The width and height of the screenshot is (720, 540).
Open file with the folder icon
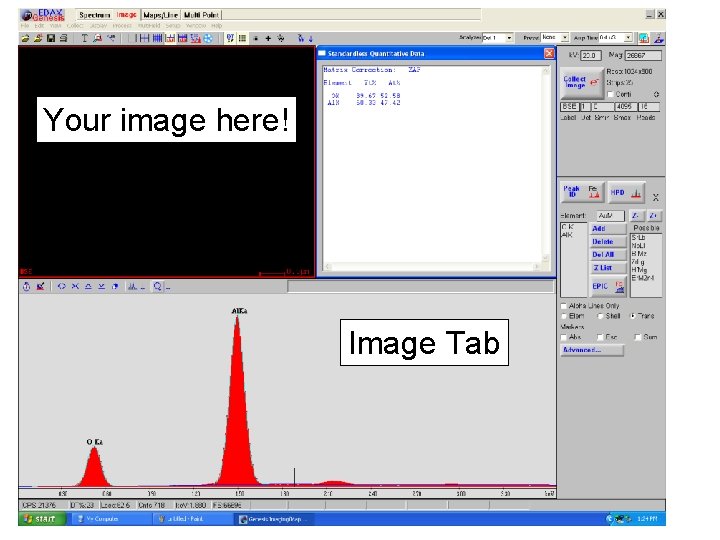click(x=25, y=39)
